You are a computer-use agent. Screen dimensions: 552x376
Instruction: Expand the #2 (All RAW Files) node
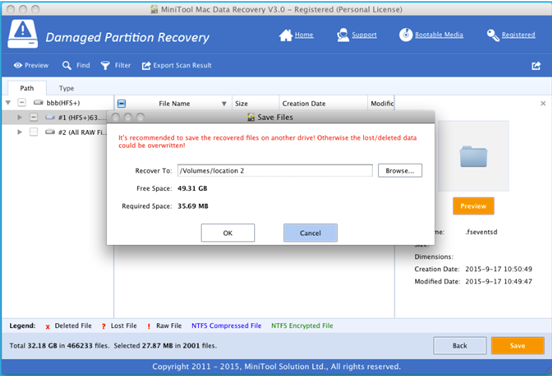(x=20, y=132)
